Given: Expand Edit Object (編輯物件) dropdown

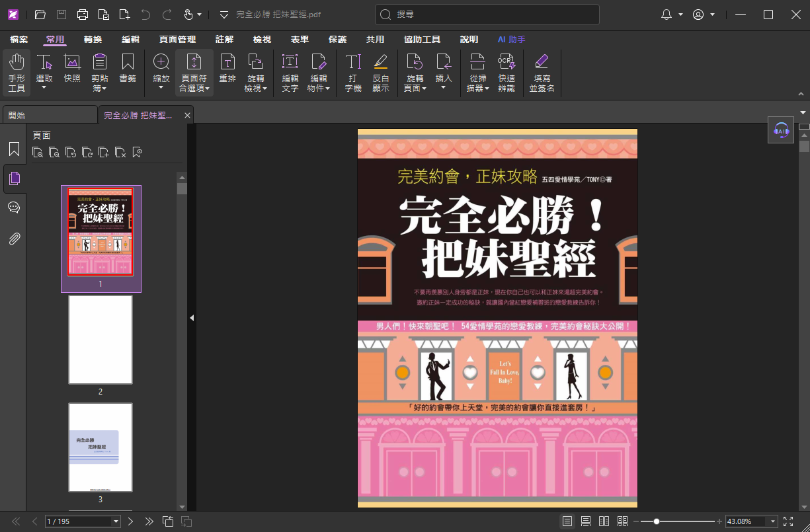Looking at the screenshot, I should point(319,88).
